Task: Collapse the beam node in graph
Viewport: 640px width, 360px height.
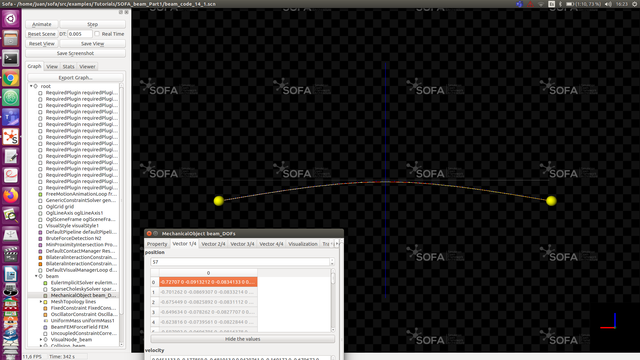Action: pos(36,276)
